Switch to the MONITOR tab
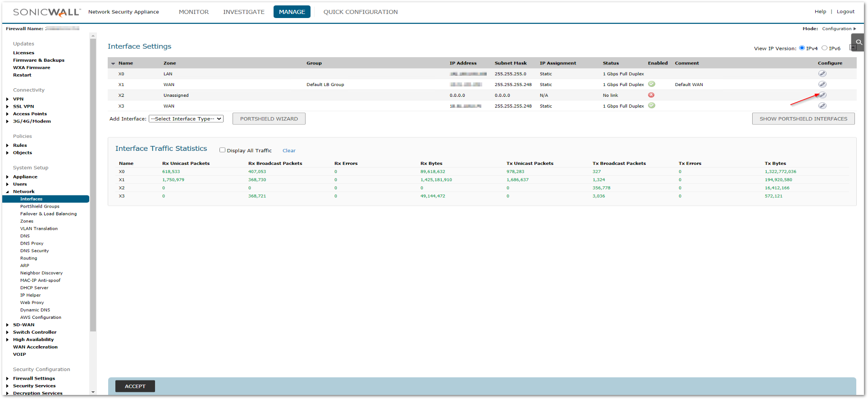868x399 pixels. pyautogui.click(x=193, y=12)
